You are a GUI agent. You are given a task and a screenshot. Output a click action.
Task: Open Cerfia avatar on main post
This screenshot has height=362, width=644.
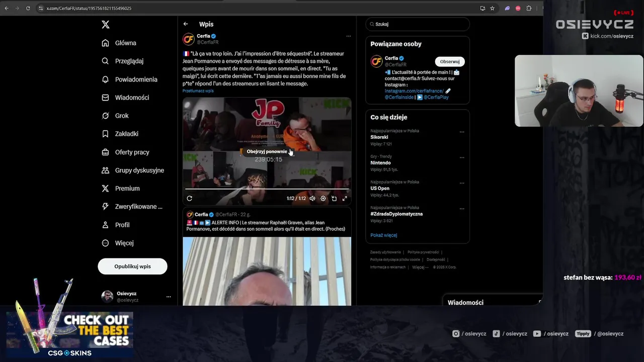[x=189, y=39]
